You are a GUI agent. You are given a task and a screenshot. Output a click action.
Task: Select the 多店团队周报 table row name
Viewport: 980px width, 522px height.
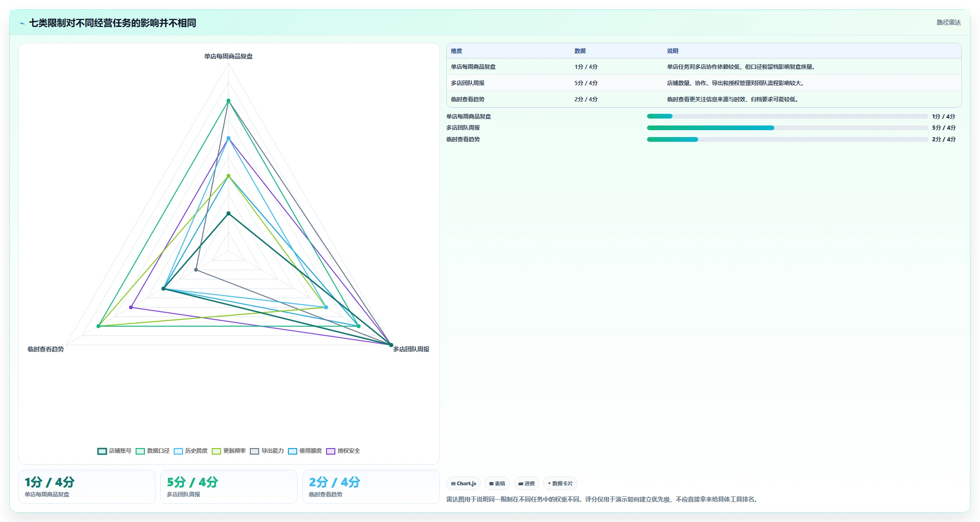pos(468,83)
